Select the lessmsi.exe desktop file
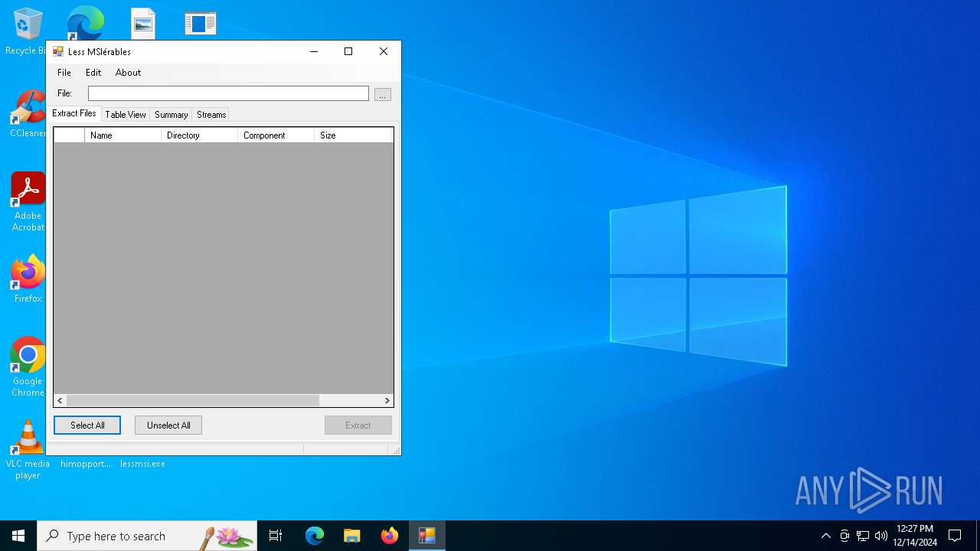 point(142,463)
